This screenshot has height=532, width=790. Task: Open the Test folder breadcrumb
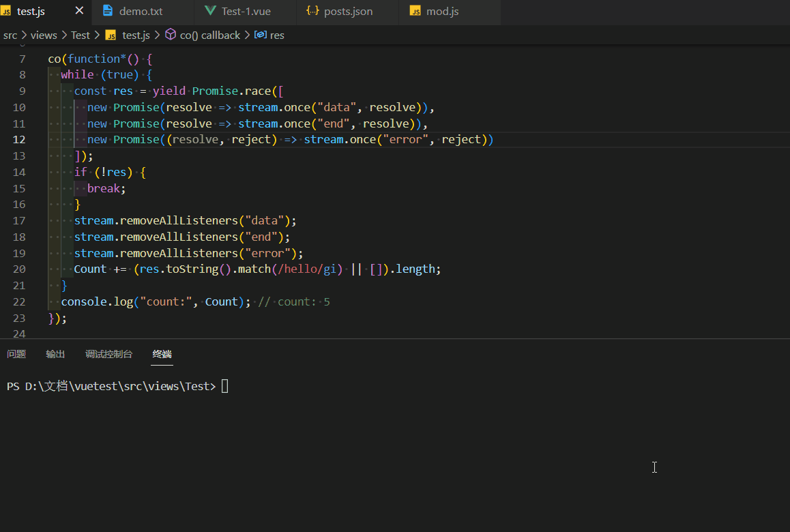coord(80,35)
